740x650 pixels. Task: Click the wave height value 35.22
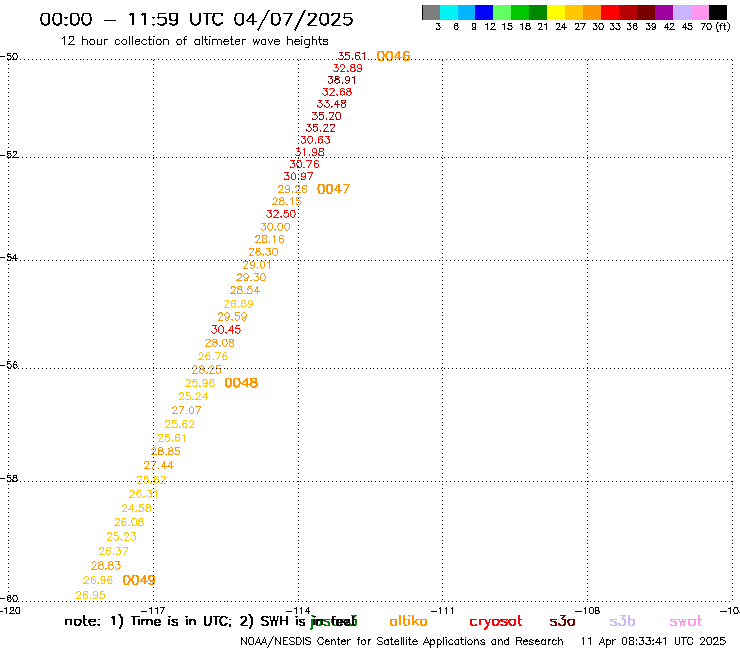(320, 128)
